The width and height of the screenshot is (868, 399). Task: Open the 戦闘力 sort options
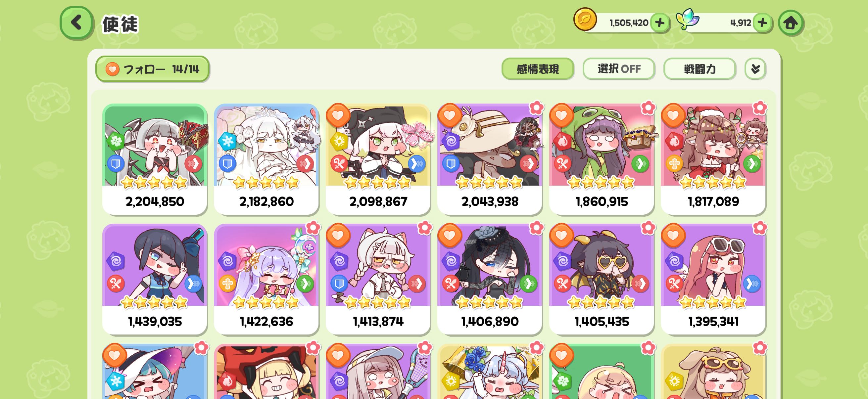pos(699,69)
